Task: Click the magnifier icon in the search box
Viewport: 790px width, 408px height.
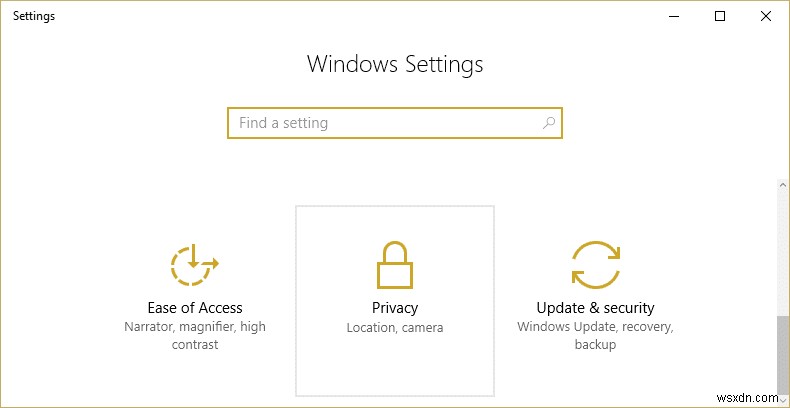Action: coord(548,123)
